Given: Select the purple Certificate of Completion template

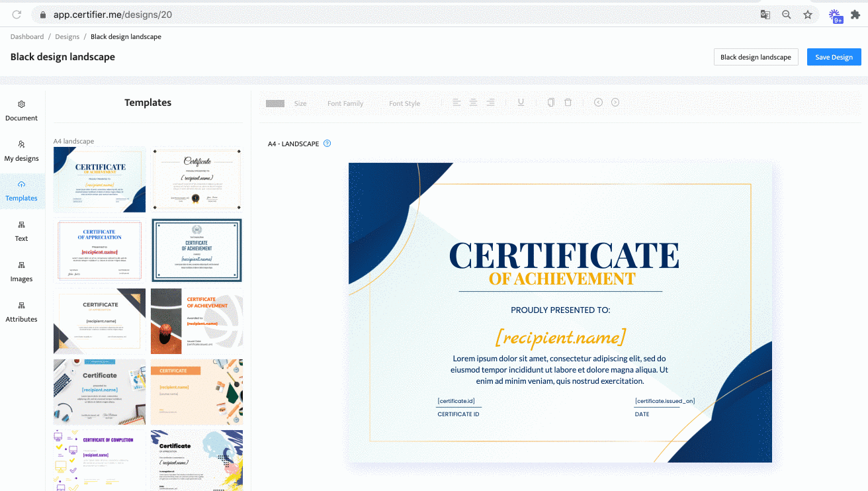Looking at the screenshot, I should 100,461.
